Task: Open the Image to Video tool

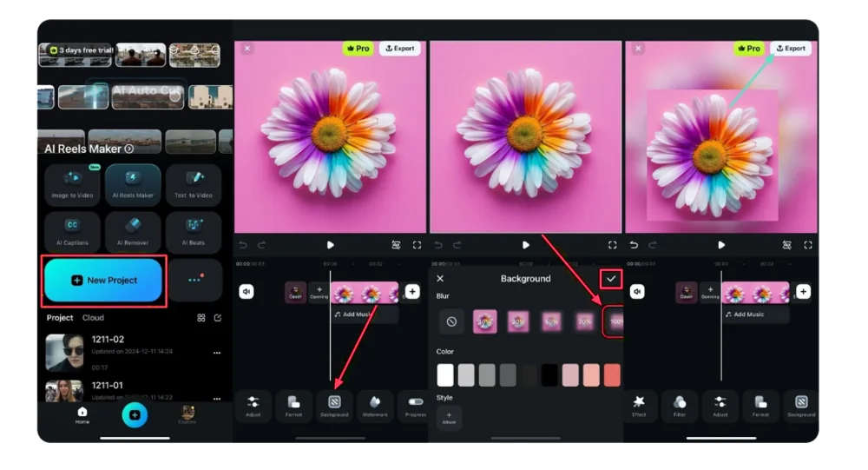Action: [72, 184]
